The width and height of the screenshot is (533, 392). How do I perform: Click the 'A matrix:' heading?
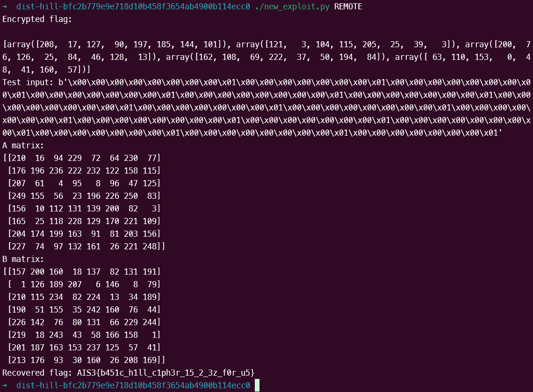tap(23, 145)
